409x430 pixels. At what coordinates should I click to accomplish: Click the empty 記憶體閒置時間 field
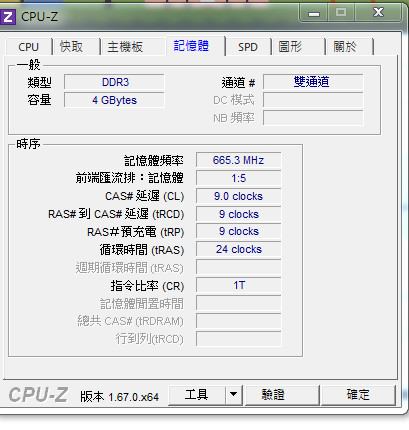[x=239, y=303]
